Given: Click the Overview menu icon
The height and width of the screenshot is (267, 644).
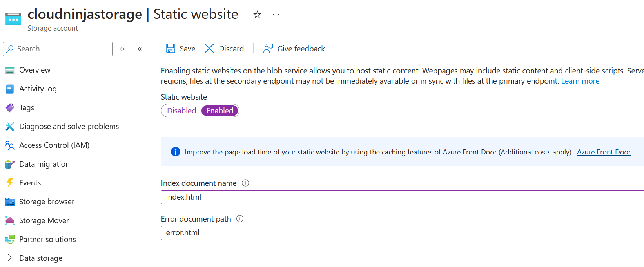Looking at the screenshot, I should pos(10,70).
